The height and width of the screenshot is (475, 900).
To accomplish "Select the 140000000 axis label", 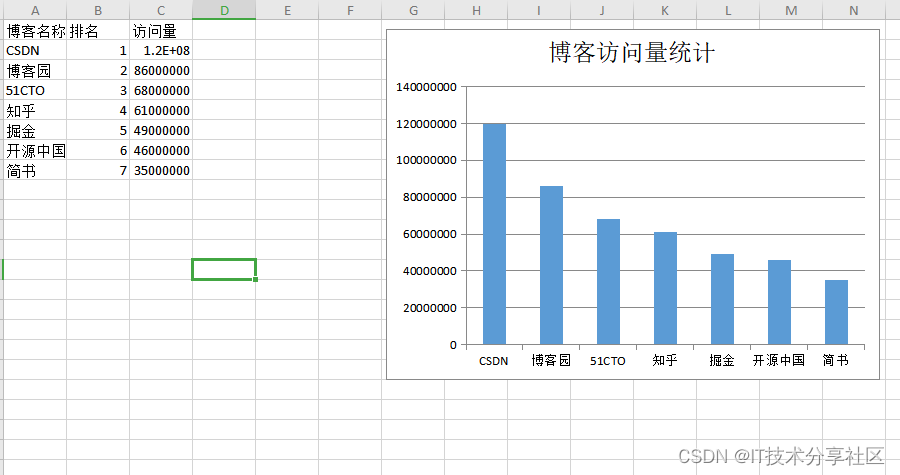I will coord(426,87).
